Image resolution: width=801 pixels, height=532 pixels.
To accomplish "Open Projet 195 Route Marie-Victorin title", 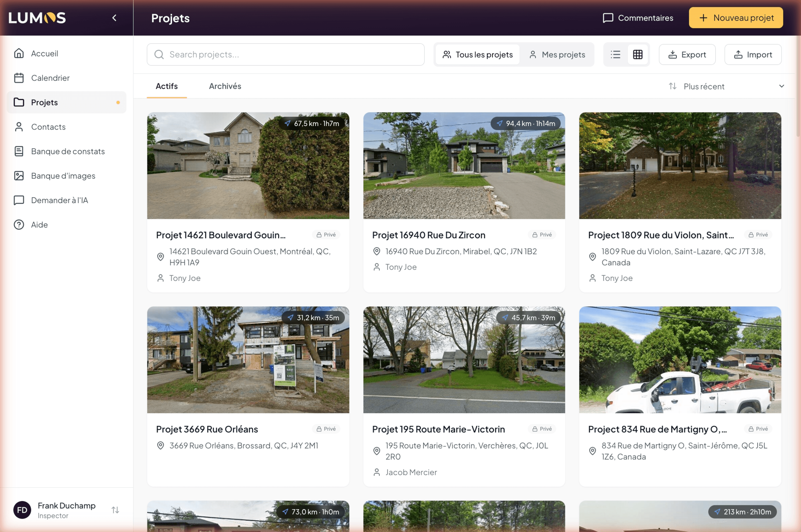I will (439, 429).
